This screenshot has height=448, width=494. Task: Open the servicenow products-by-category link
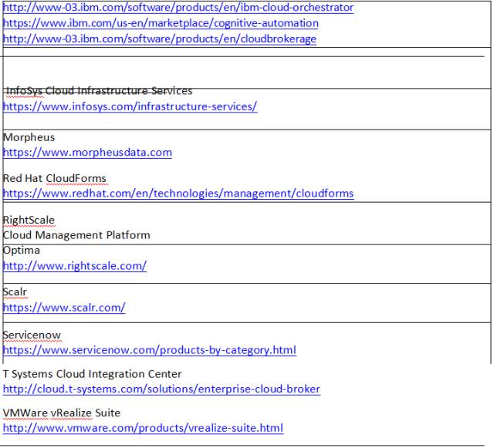click(150, 350)
